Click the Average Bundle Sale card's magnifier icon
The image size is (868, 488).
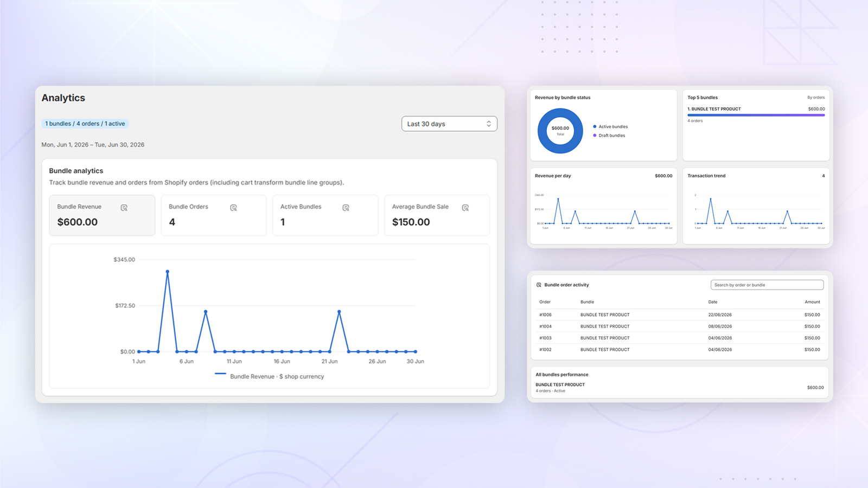click(465, 208)
